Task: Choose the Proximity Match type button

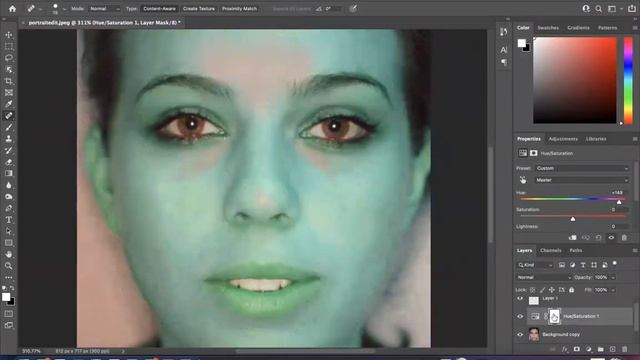Action: click(240, 9)
